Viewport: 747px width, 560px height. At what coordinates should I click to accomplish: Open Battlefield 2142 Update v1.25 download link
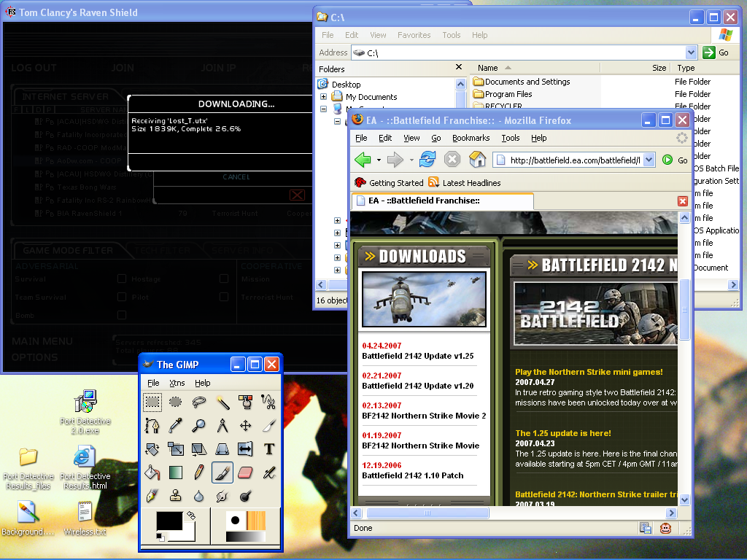click(x=418, y=356)
